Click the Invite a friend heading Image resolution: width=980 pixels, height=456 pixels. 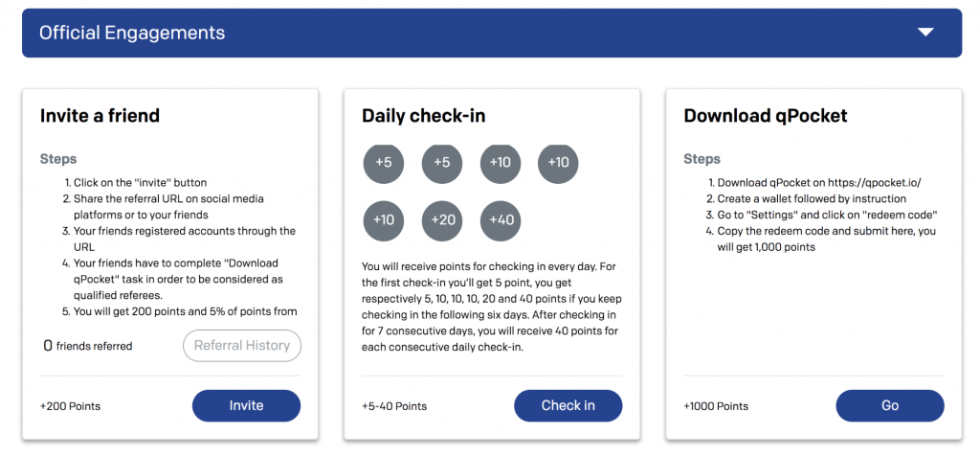tap(100, 116)
